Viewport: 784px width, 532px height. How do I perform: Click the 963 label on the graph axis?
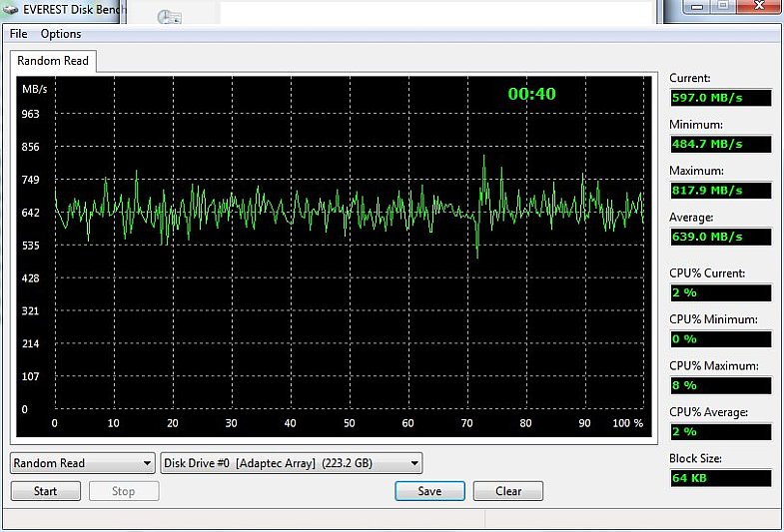(30, 114)
